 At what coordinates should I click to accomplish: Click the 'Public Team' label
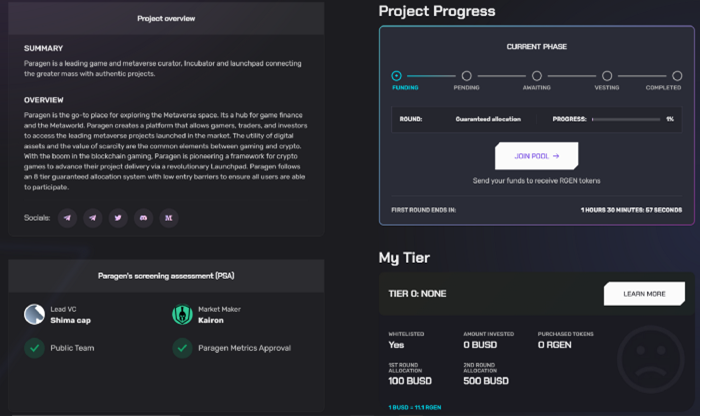(x=72, y=348)
